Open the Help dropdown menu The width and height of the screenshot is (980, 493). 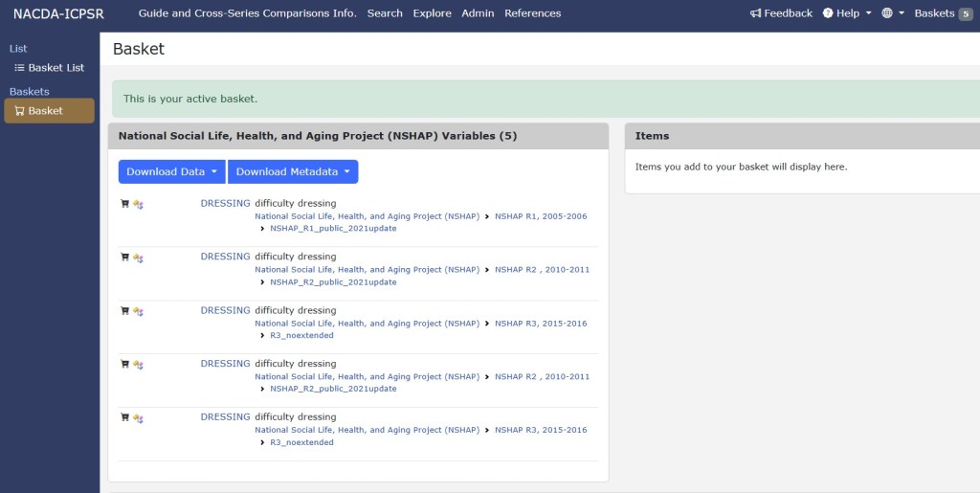click(847, 13)
